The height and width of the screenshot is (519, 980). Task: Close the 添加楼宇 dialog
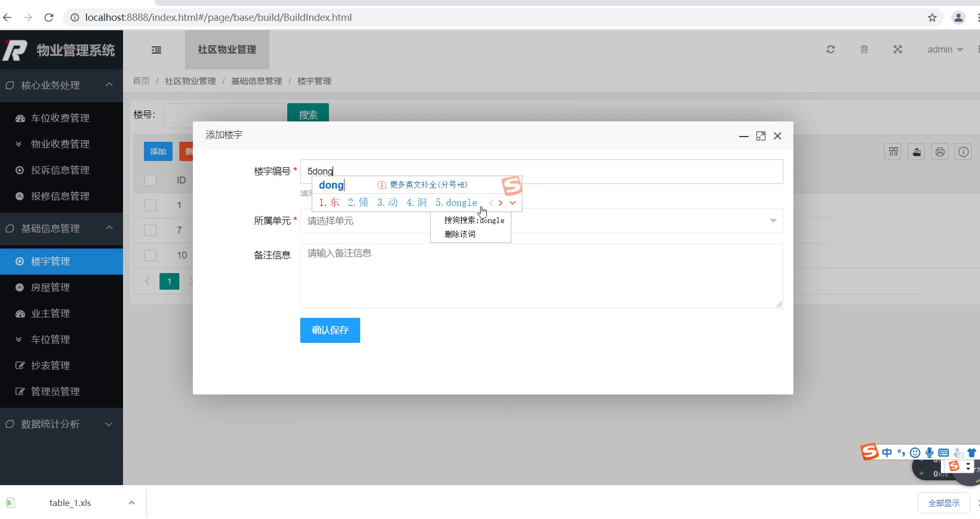pyautogui.click(x=778, y=136)
